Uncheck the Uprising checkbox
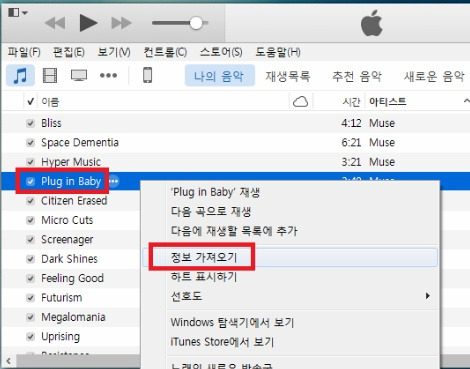Viewport: 470px width, 369px height. pos(30,336)
